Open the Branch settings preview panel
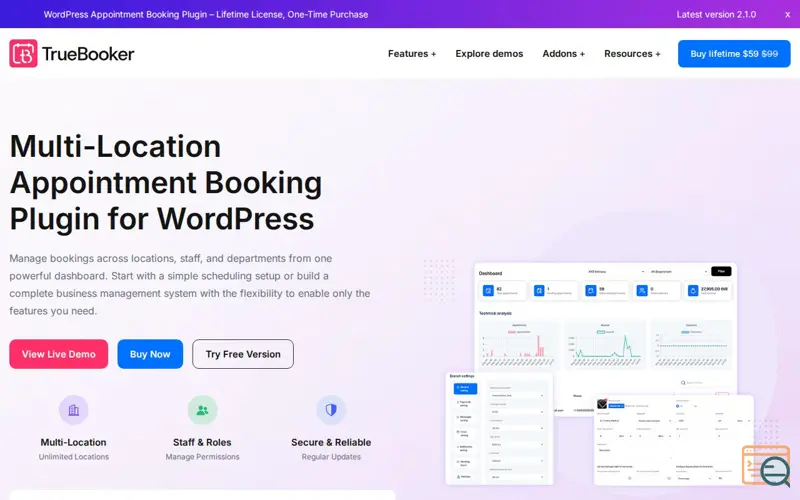Viewport: 800px width, 500px height. click(499, 428)
